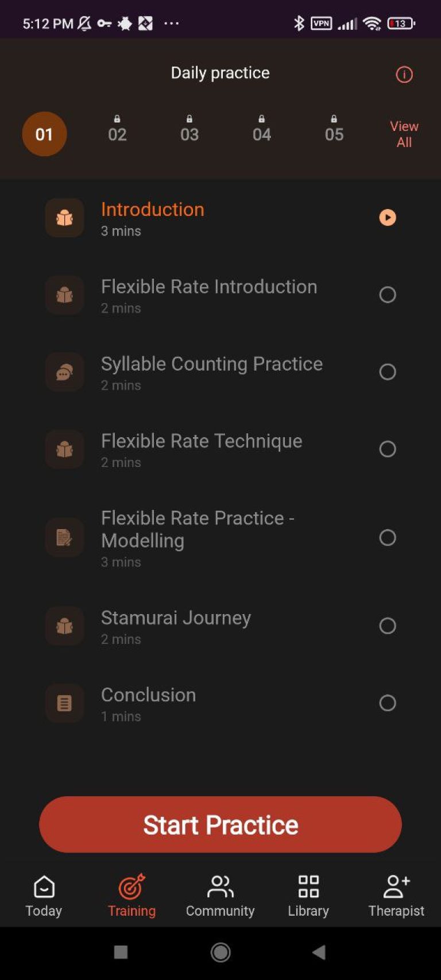Tap locked day 05
Viewport: 441px width, 980px height.
[x=334, y=130]
